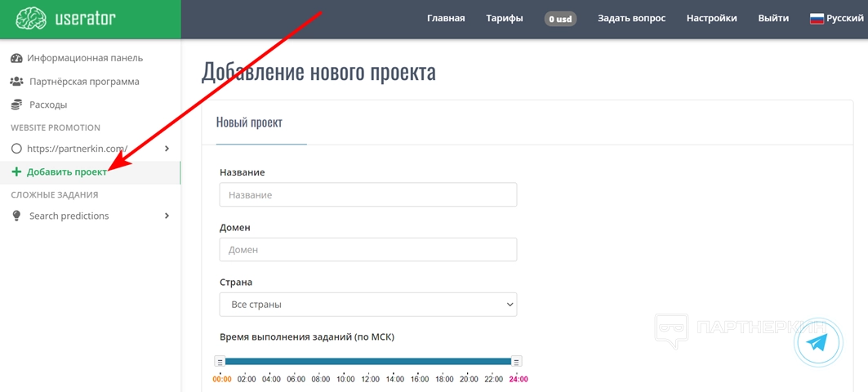The image size is (868, 392).
Task: Expand the Search predictions chevron
Action: point(167,216)
